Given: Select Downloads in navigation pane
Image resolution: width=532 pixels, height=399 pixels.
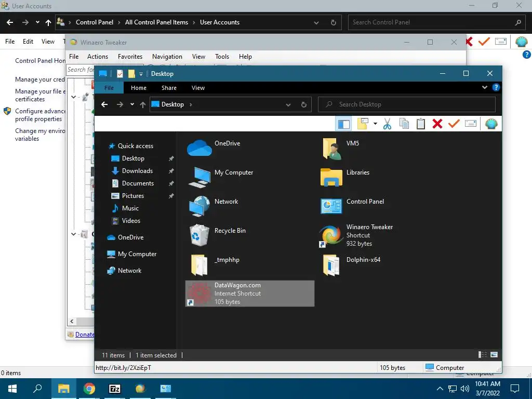Looking at the screenshot, I should tap(137, 170).
